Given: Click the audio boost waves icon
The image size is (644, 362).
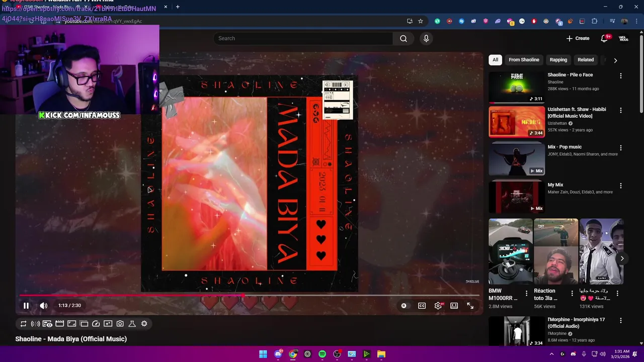Looking at the screenshot, I should (35, 324).
